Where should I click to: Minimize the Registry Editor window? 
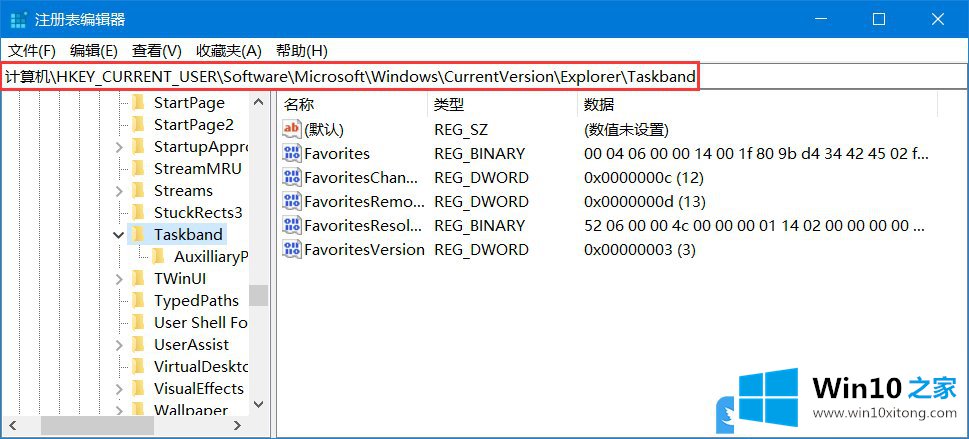point(819,19)
